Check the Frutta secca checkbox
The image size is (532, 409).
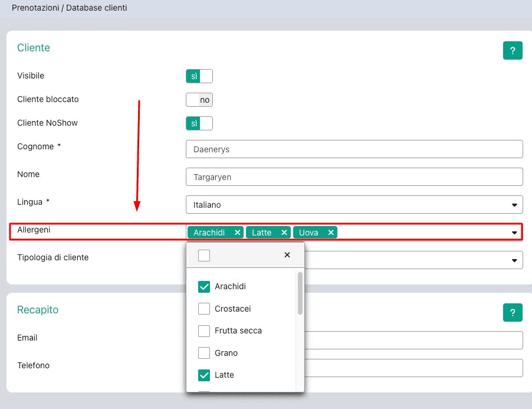204,331
